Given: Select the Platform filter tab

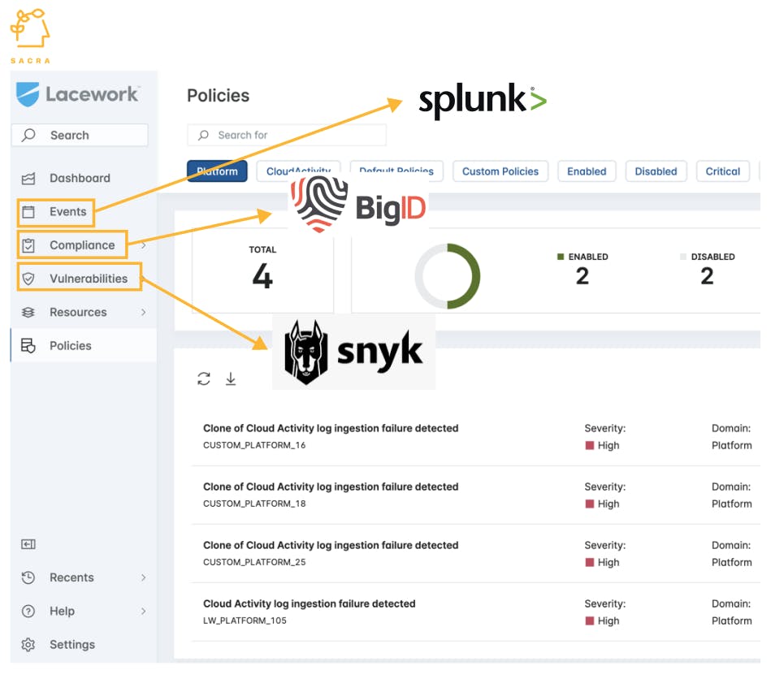Looking at the screenshot, I should pyautogui.click(x=217, y=171).
